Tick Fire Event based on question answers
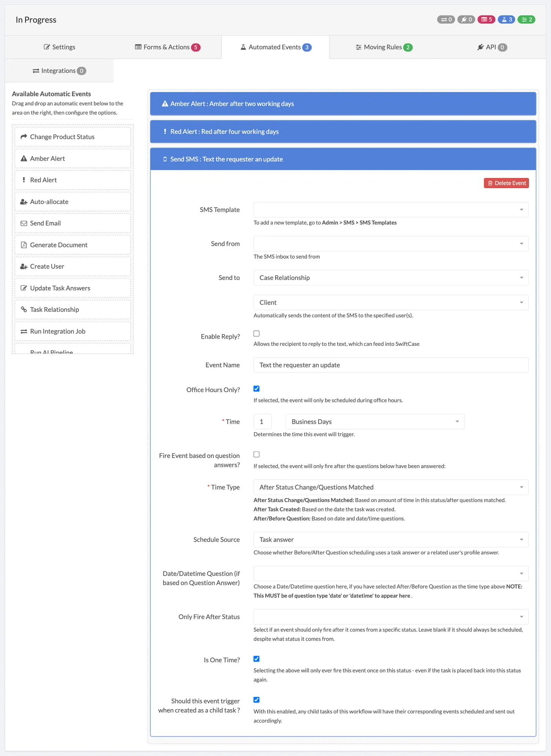Screen dimensions: 551x756 coord(257,454)
